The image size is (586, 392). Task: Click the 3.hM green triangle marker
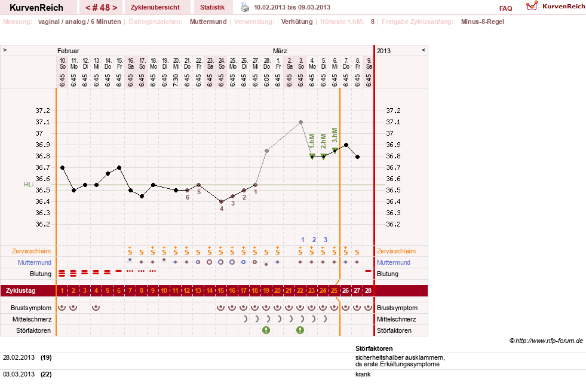point(335,151)
